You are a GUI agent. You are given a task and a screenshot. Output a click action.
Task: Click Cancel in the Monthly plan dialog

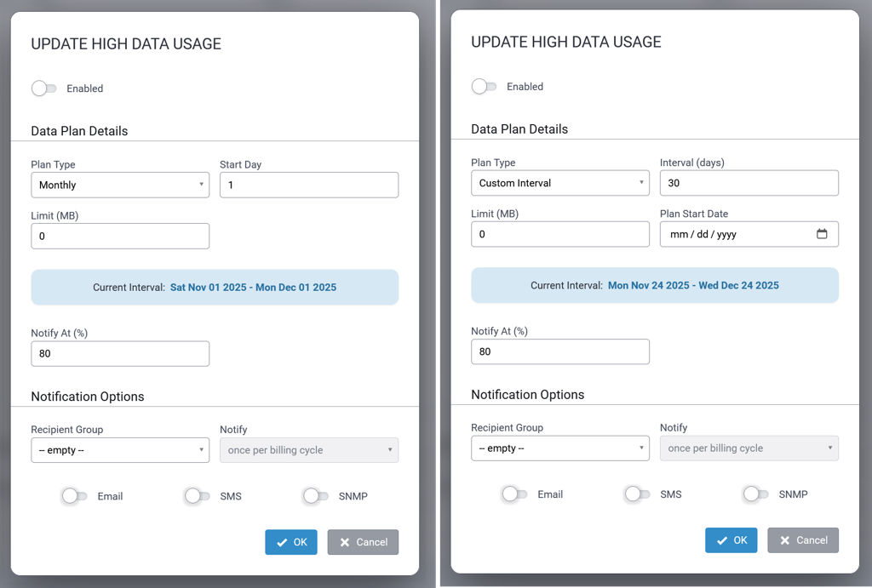(x=363, y=542)
